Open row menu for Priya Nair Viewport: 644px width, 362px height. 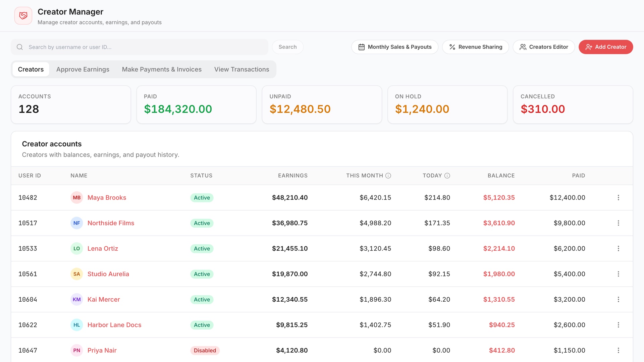[618, 351]
